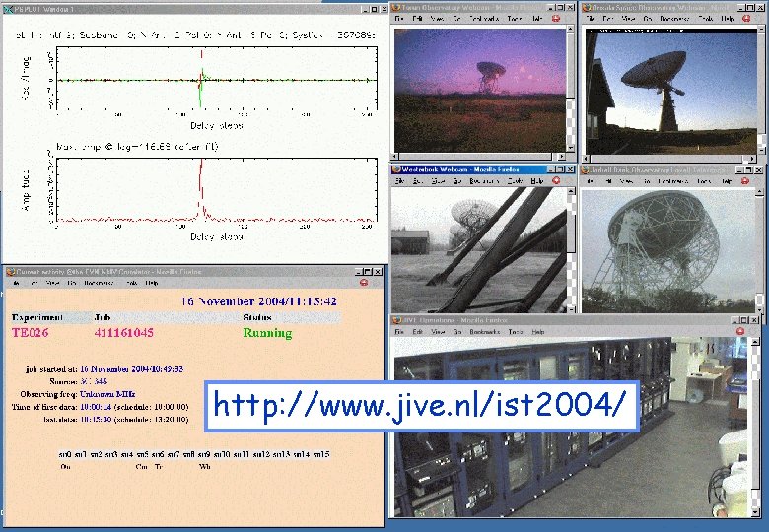Minimize the Westerbork Webcam window
Image resolution: width=769 pixels, height=532 pixels.
[x=552, y=169]
